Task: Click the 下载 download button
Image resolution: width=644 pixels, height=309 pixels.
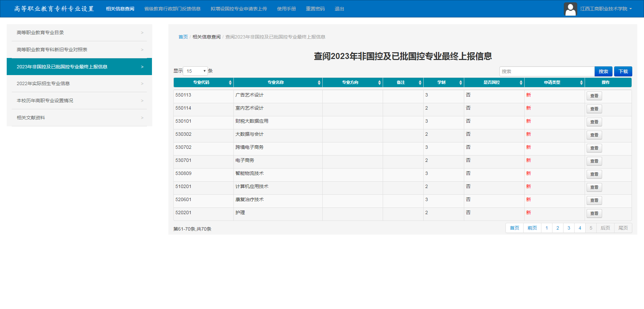Action: pos(623,71)
